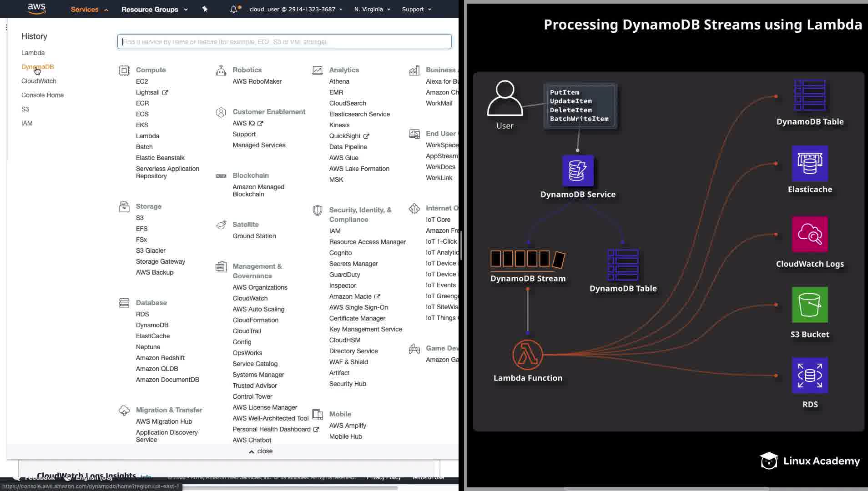868x491 pixels.
Task: Click the Robotics category icon
Action: pos(221,70)
